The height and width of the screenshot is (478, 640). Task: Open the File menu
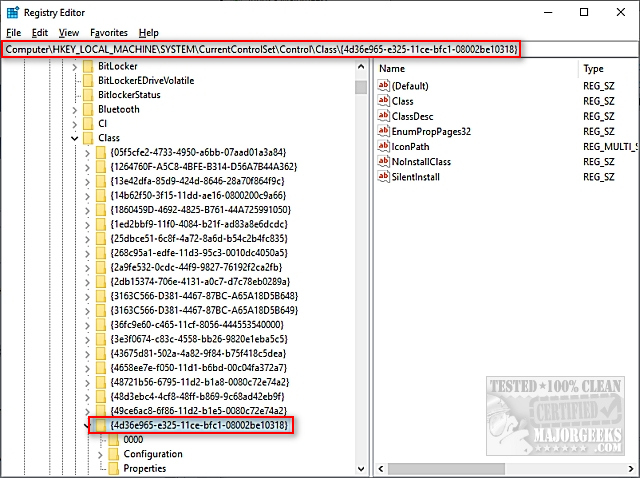click(13, 33)
